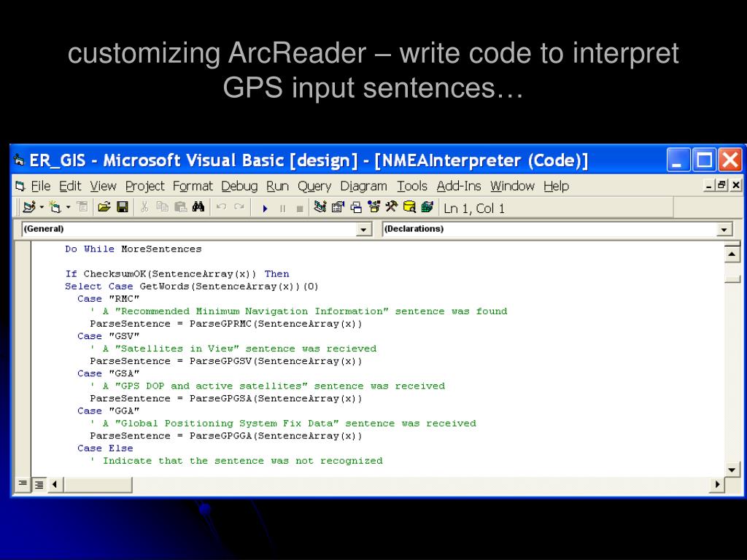Click the Undo arrow icon
This screenshot has width=747, height=560.
[x=221, y=206]
